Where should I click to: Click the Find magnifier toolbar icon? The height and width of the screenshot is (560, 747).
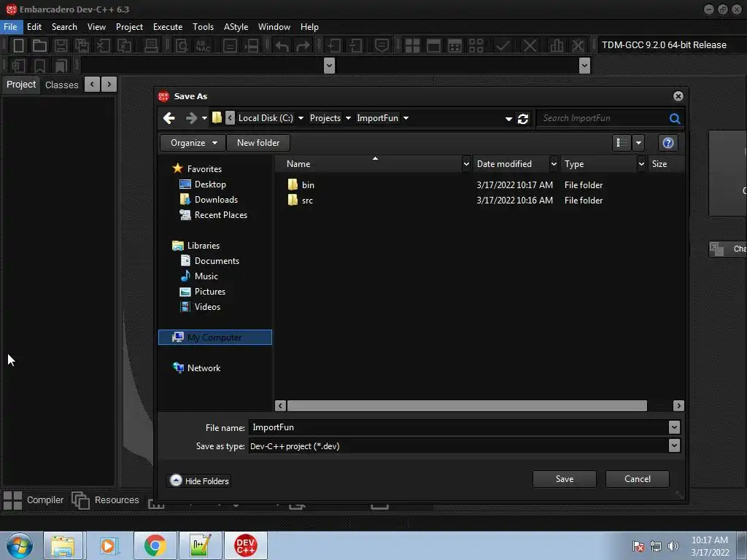pos(182,46)
